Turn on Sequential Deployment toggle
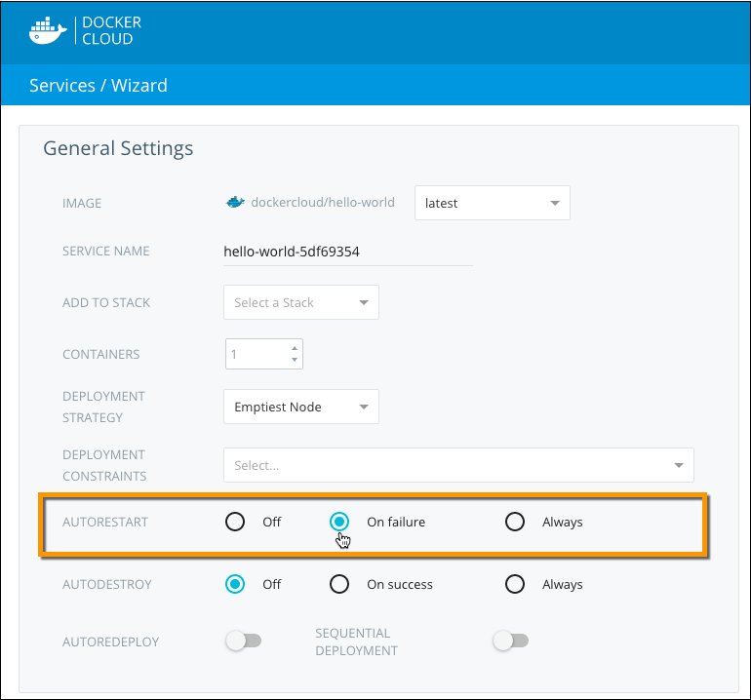 [510, 641]
